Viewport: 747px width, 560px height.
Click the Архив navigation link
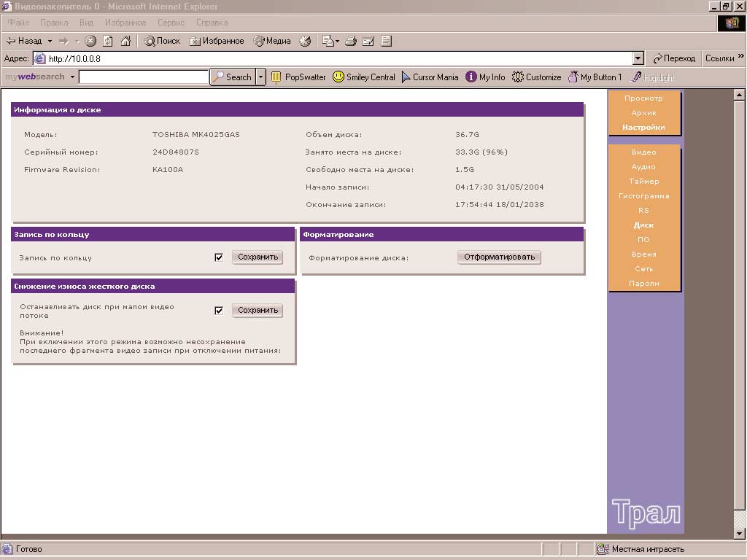coord(643,113)
